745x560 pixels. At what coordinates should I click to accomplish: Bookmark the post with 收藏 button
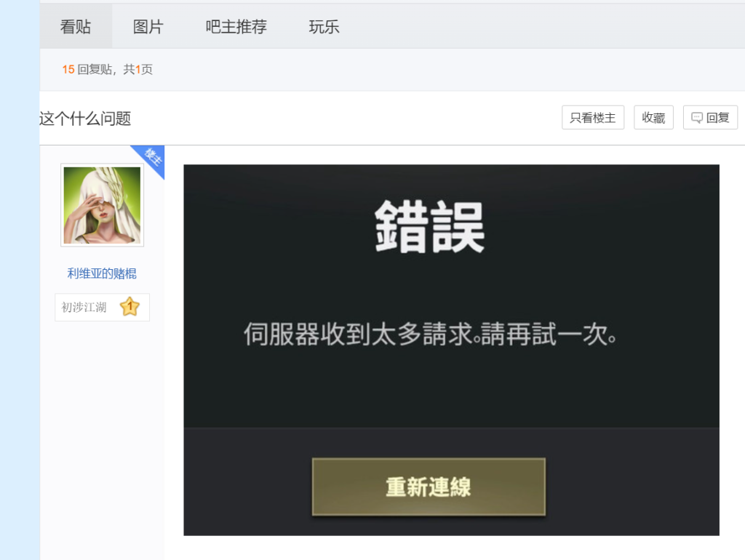click(653, 118)
